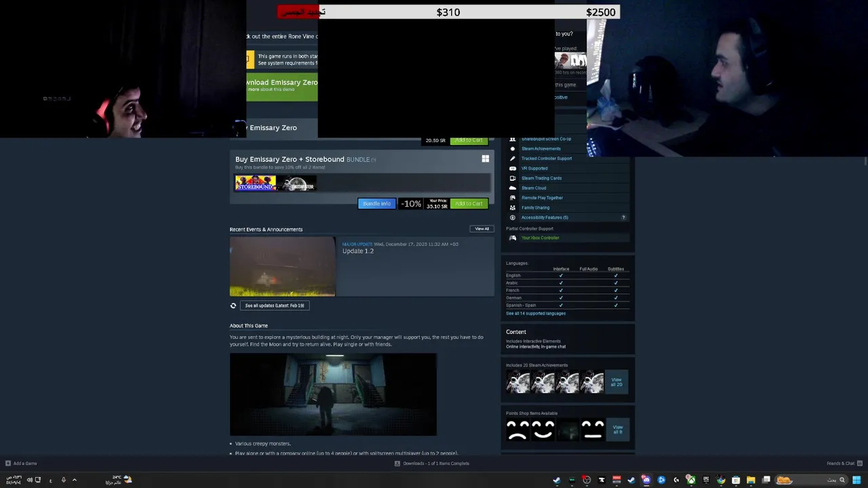Open the VR Supported link

pyautogui.click(x=534, y=168)
